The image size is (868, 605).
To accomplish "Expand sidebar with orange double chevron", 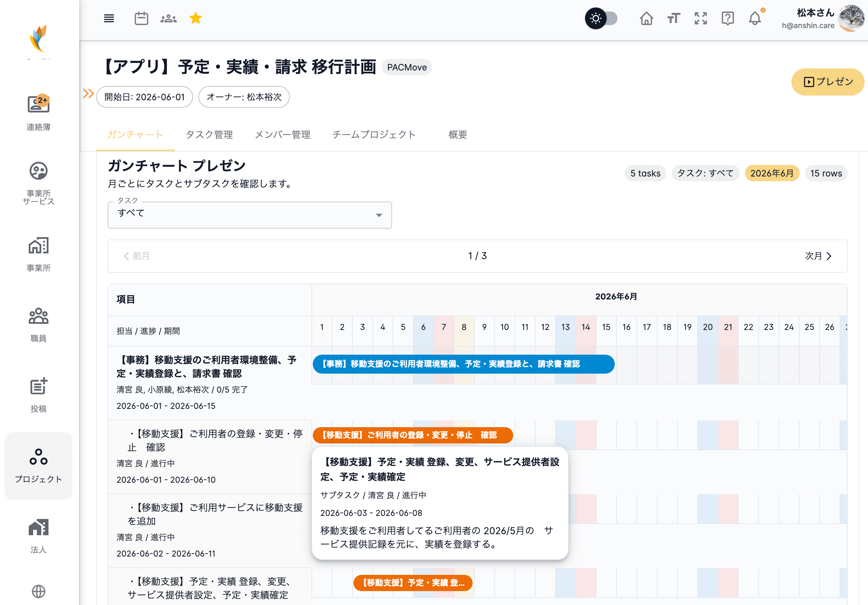I will [x=88, y=93].
